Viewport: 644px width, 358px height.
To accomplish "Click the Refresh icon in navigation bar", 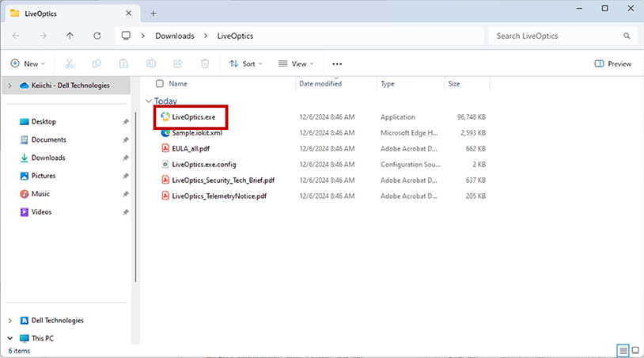I will tap(97, 36).
